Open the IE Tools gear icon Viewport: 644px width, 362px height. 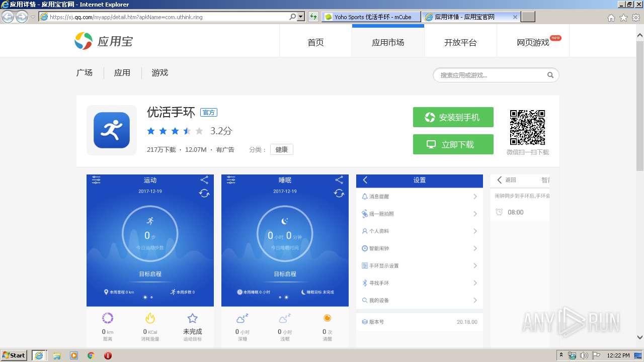tap(636, 18)
